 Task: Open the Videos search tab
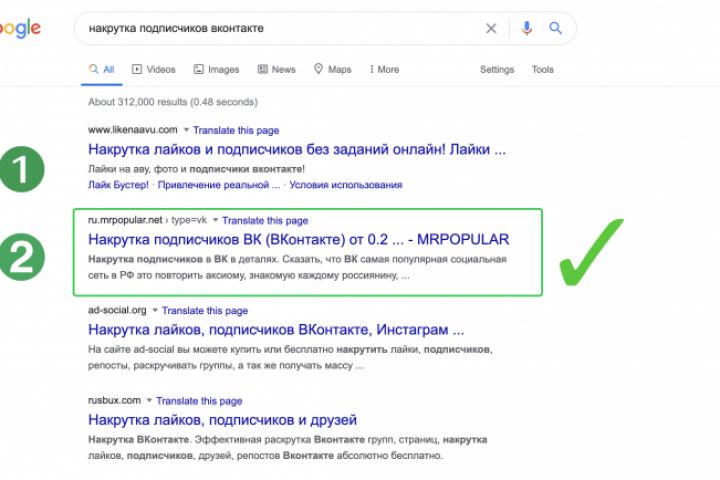[x=154, y=70]
